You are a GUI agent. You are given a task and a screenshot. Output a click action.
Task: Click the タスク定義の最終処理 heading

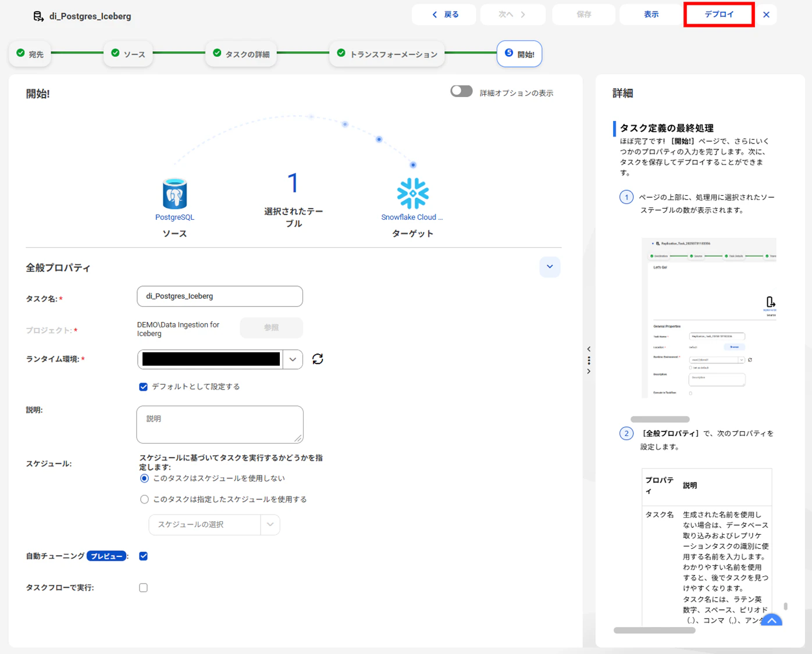click(667, 128)
